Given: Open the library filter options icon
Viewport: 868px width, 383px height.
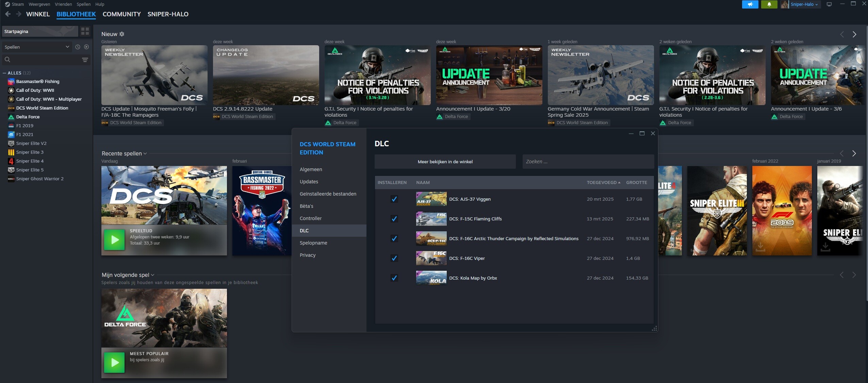Looking at the screenshot, I should point(85,60).
